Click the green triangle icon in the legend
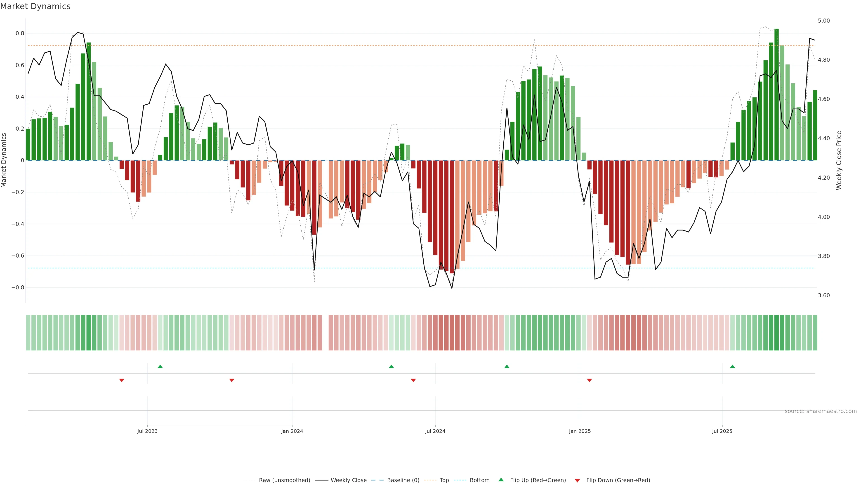868x488 pixels. (x=501, y=480)
